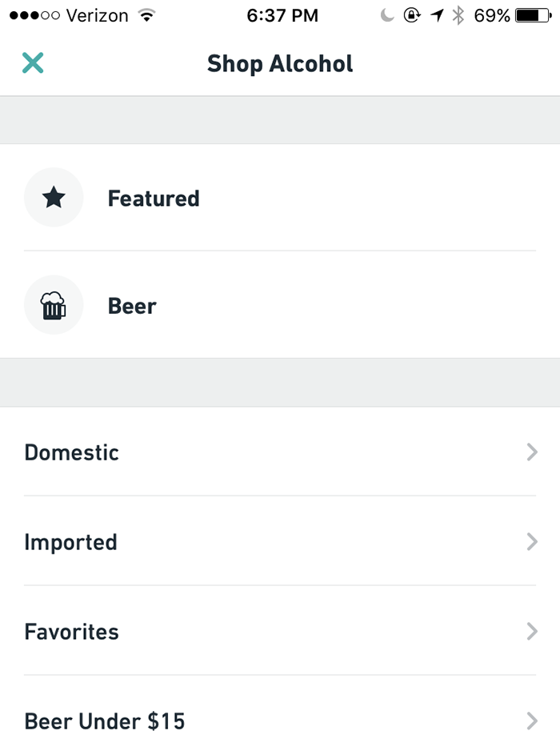The image size is (560, 747).
Task: Open the Domestic beer list
Action: 72,452
